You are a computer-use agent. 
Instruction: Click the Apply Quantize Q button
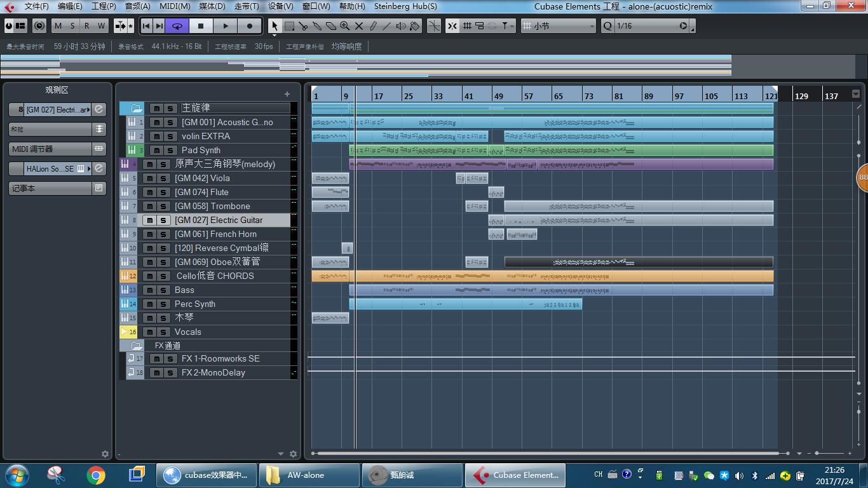coord(607,26)
